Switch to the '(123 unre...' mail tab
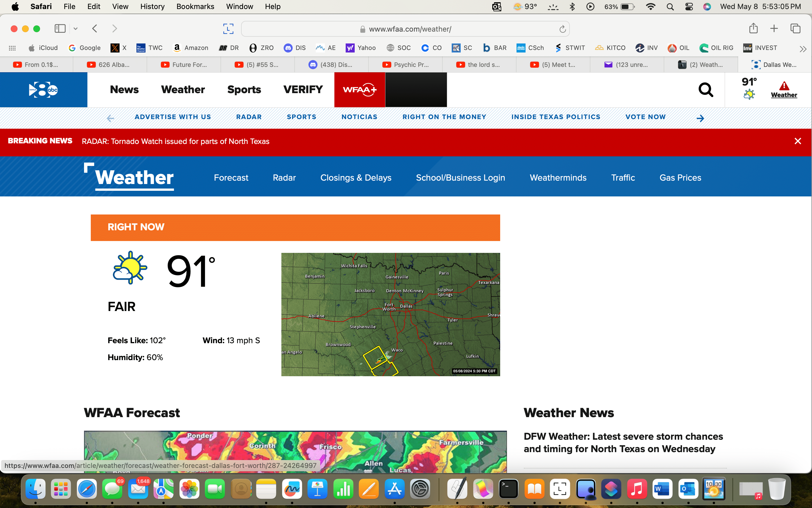Image resolution: width=812 pixels, height=508 pixels. [x=626, y=65]
